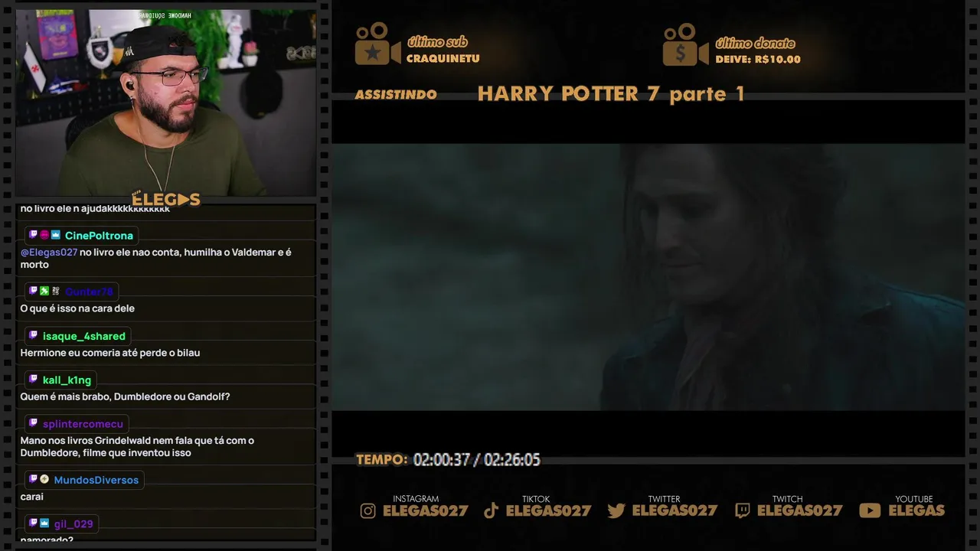Image resolution: width=980 pixels, height=551 pixels.
Task: Click the Twitch badge beside isaque_4shared
Action: coord(33,335)
